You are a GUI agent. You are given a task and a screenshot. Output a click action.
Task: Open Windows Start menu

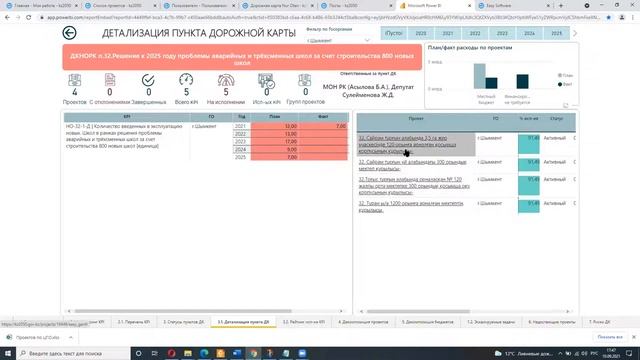[x=7, y=353]
